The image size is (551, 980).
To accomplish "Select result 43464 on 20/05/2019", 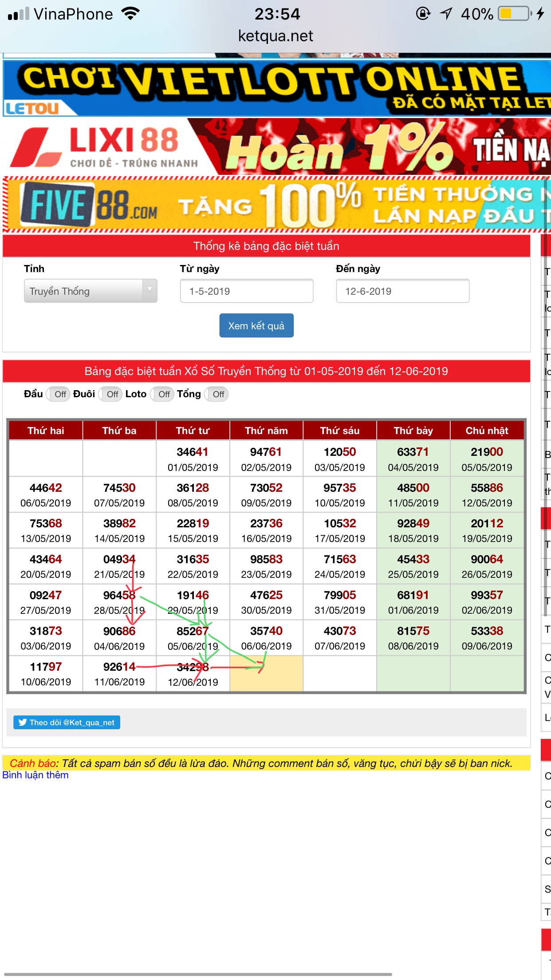I will coord(46,566).
